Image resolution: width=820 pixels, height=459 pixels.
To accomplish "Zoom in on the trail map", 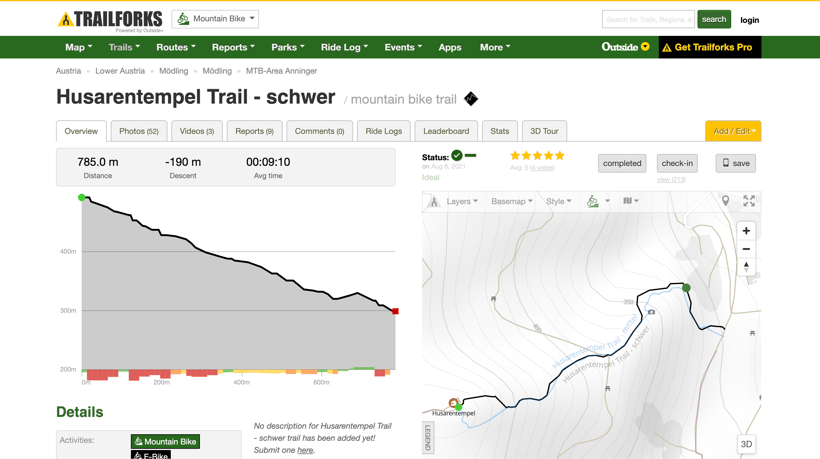I will coord(746,231).
